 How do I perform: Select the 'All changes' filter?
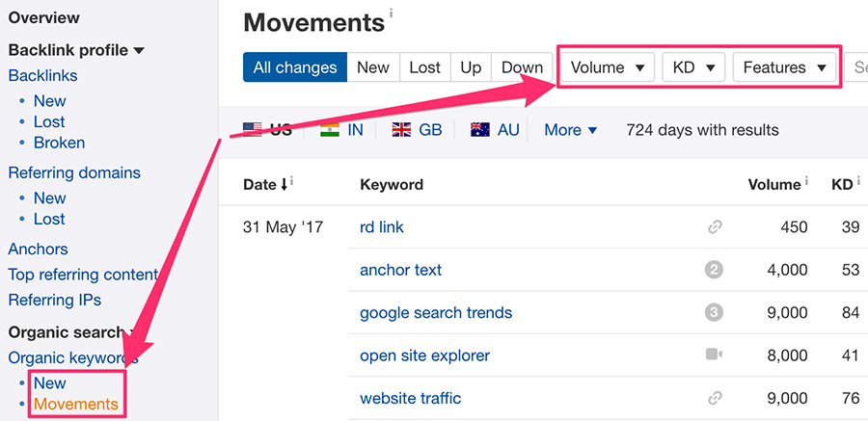point(294,67)
